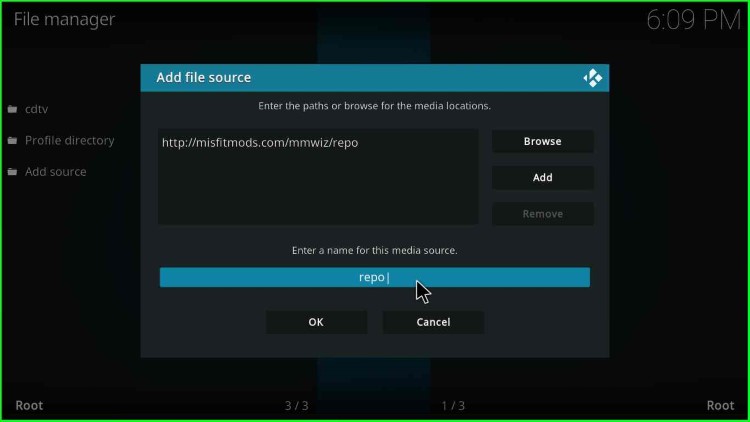
Task: Click the 6:09 PM clock
Action: tap(693, 20)
